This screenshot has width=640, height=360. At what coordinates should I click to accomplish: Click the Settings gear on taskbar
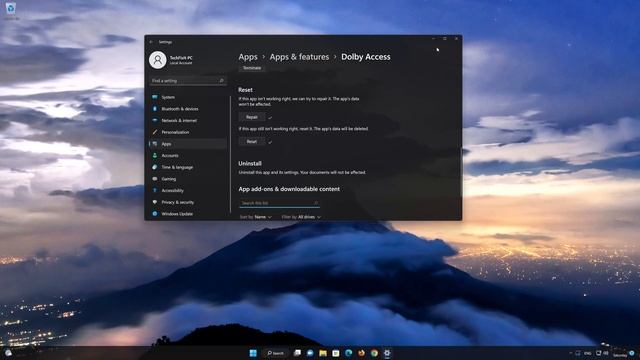tap(387, 353)
